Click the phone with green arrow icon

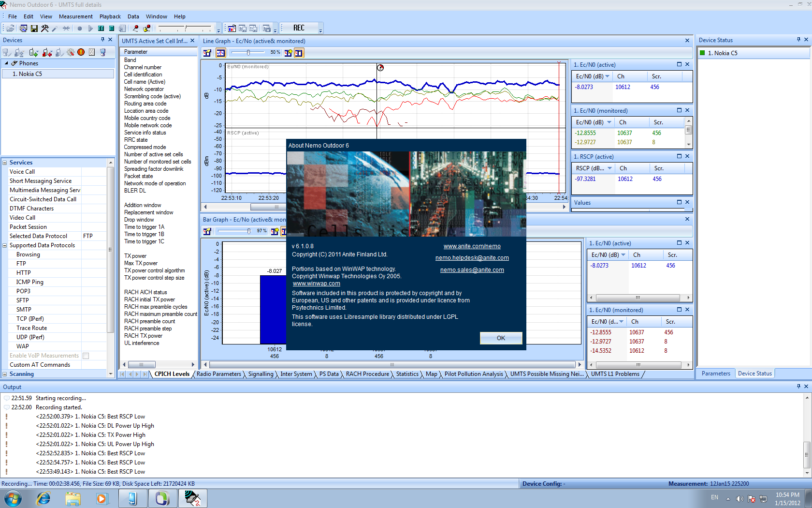(x=33, y=52)
